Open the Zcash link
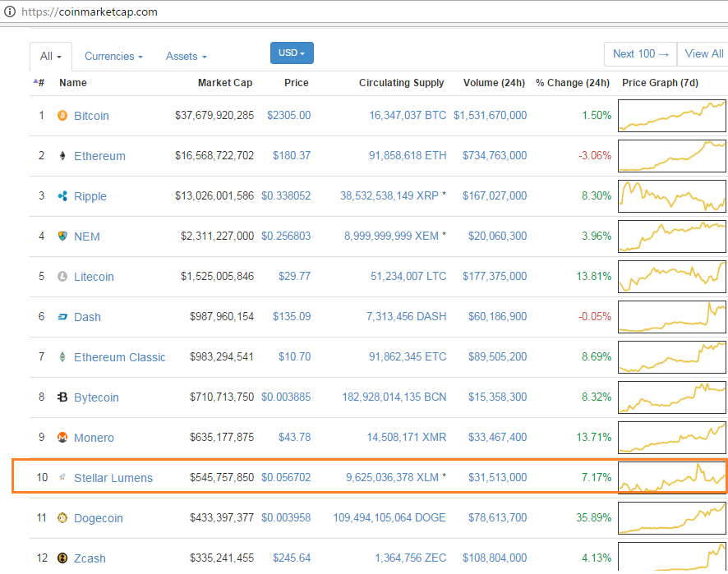This screenshot has height=574, width=728. (x=90, y=558)
